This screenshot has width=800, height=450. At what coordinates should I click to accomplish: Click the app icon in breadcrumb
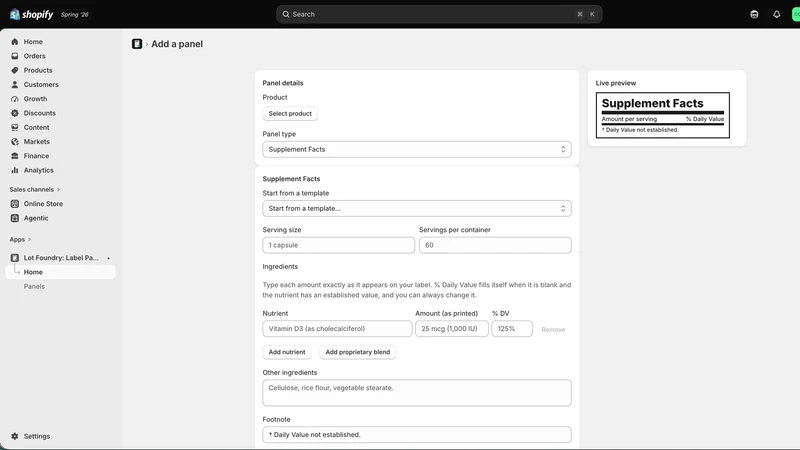click(137, 44)
